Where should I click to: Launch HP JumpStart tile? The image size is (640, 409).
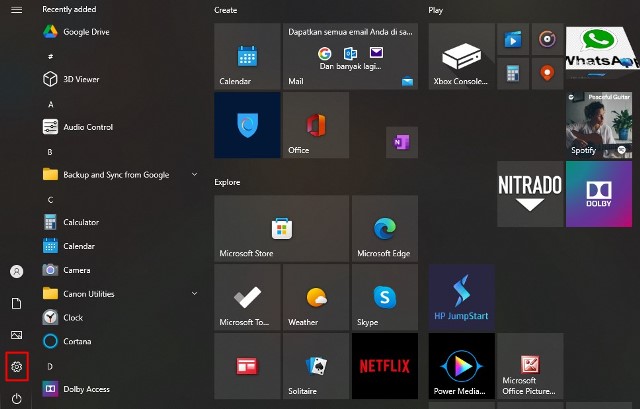(462, 297)
